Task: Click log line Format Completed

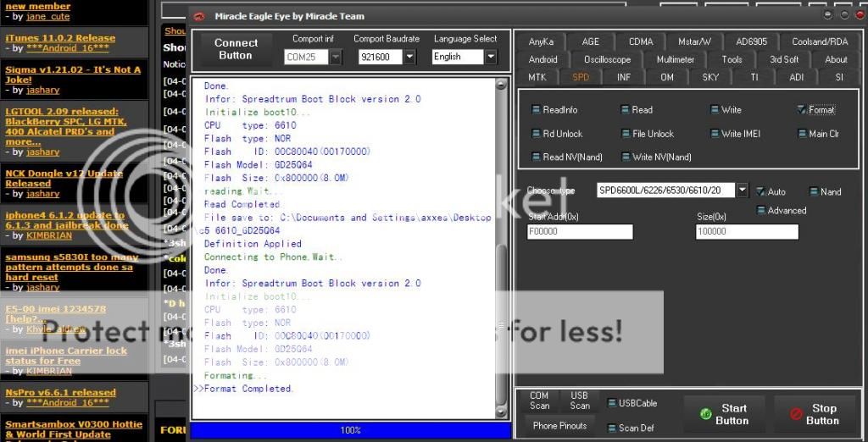Action: pos(248,389)
